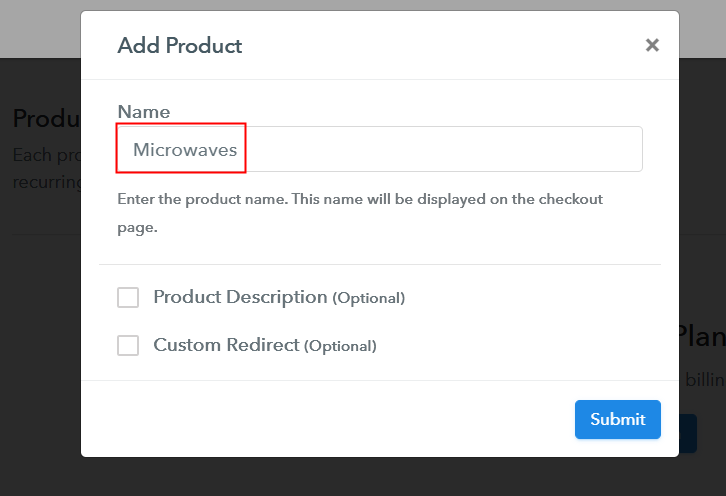Click the Custom Redirect (Optional) label
Screen dimensions: 726x496
[x=265, y=345]
